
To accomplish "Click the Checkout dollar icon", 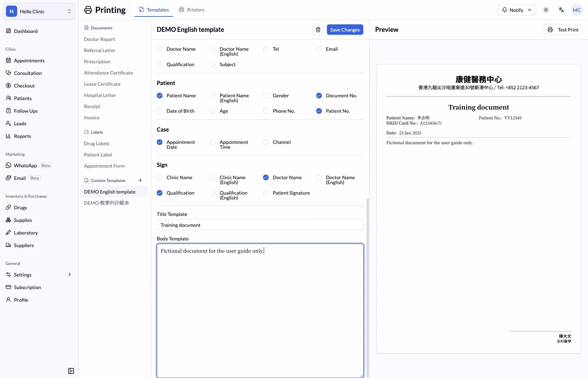I will click(8, 85).
